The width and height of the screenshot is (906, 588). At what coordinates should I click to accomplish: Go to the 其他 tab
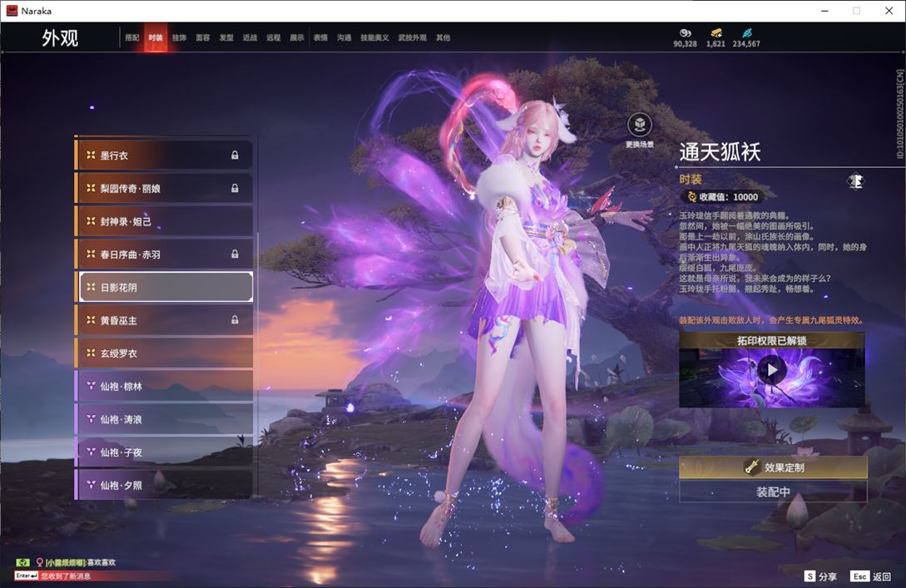(443, 37)
